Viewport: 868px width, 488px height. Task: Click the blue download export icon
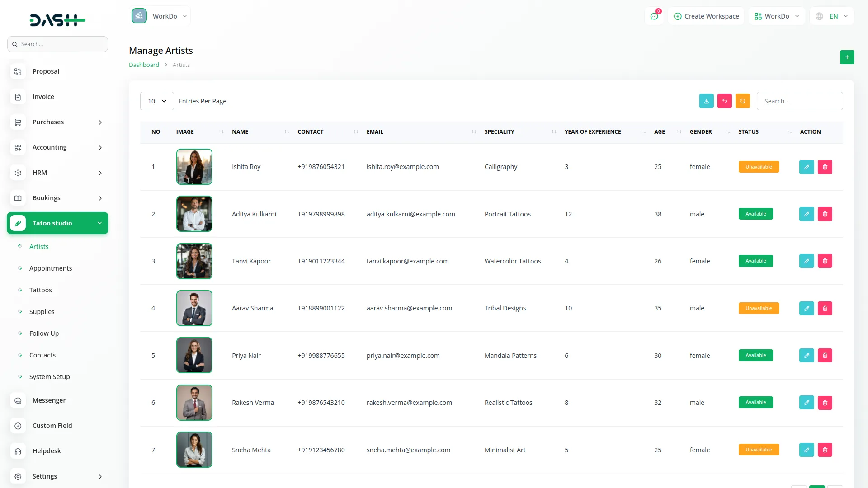coord(706,101)
